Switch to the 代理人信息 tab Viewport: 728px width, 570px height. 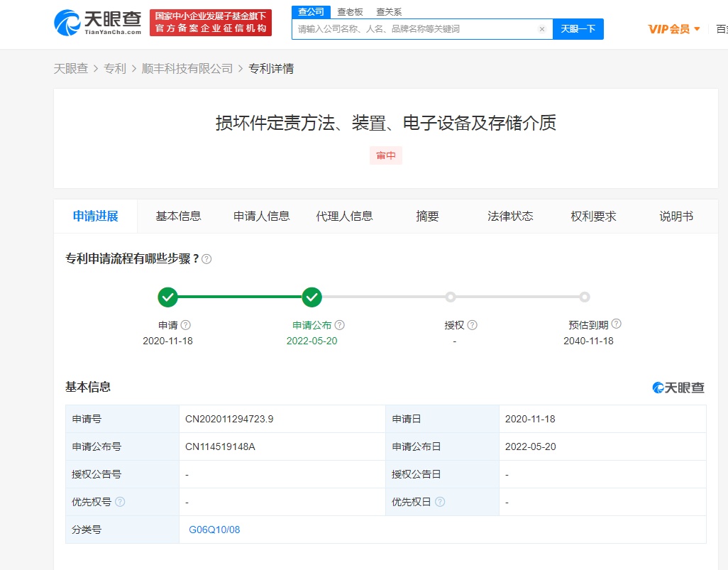(345, 216)
